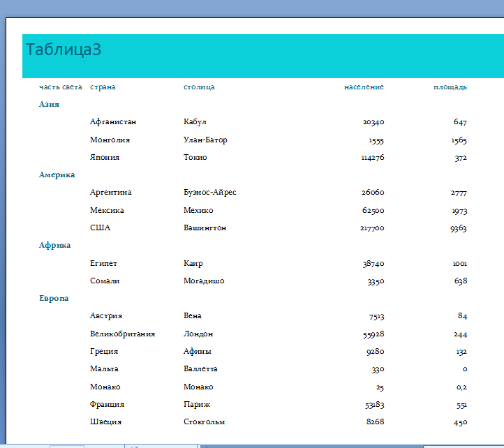Click Monaco's population value 25

pos(380,387)
